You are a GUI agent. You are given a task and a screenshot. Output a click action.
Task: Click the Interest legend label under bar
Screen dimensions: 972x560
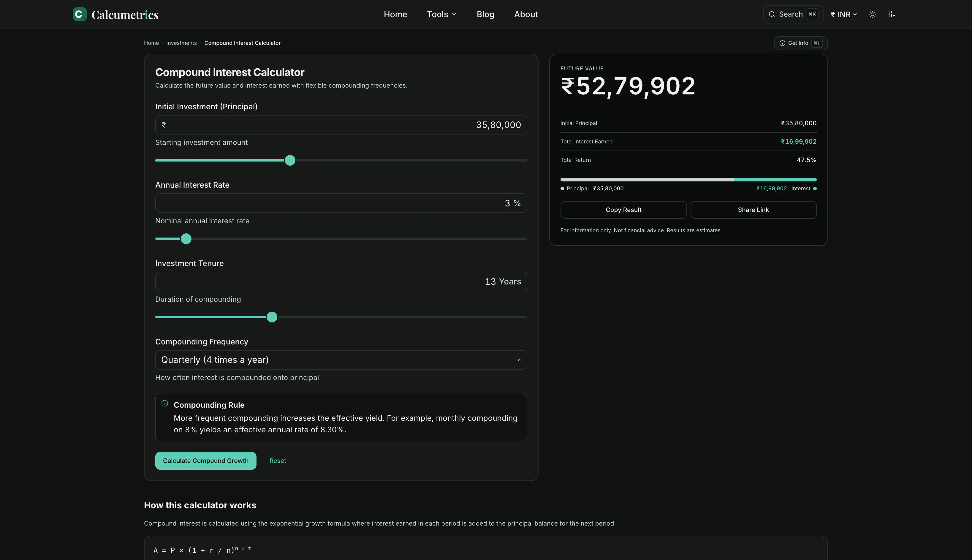tap(800, 189)
